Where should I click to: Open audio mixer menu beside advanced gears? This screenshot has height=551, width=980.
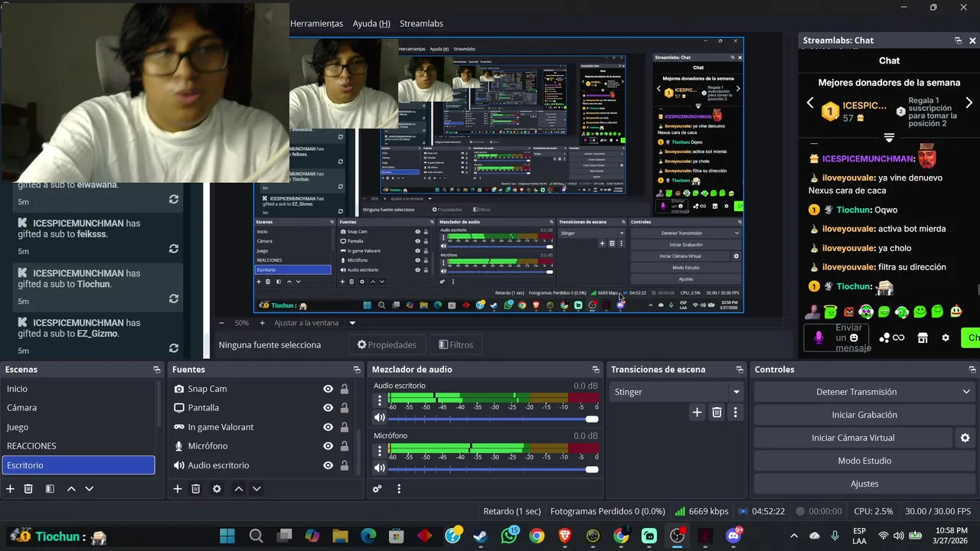coord(399,488)
